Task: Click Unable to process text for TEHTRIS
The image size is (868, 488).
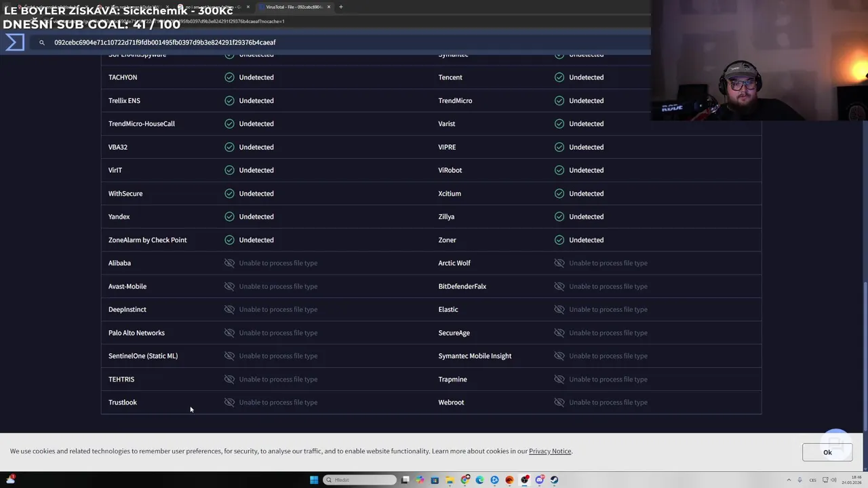Action: [x=278, y=379]
